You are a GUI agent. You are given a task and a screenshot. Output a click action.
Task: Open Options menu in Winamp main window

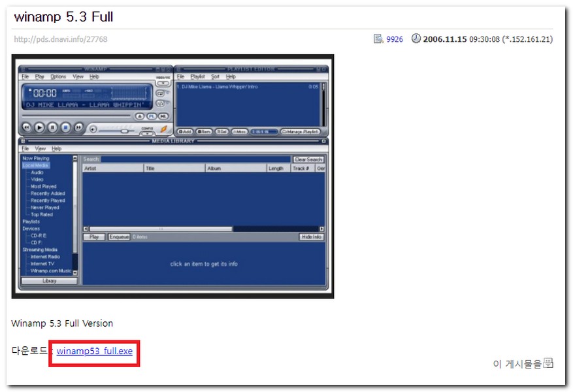point(58,76)
